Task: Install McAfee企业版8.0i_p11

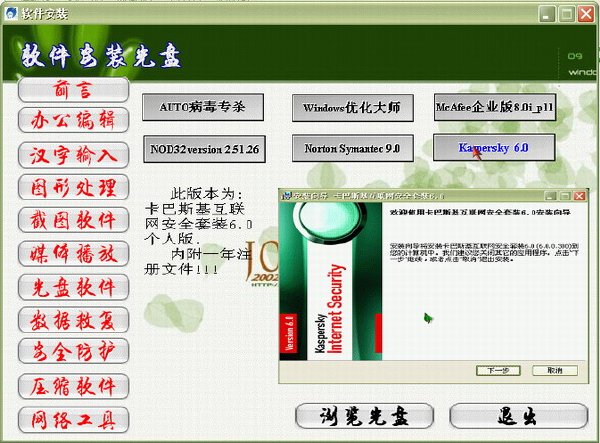Action: pos(495,107)
